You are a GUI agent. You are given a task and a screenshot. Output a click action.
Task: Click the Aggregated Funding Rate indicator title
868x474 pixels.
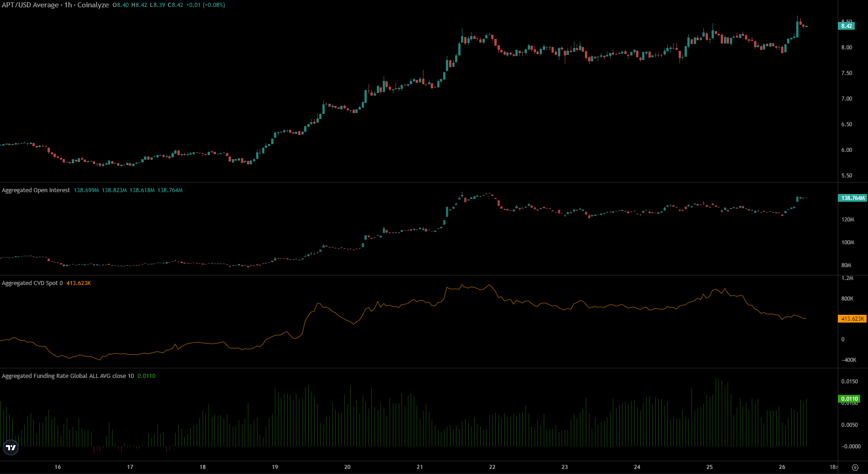tap(68, 376)
